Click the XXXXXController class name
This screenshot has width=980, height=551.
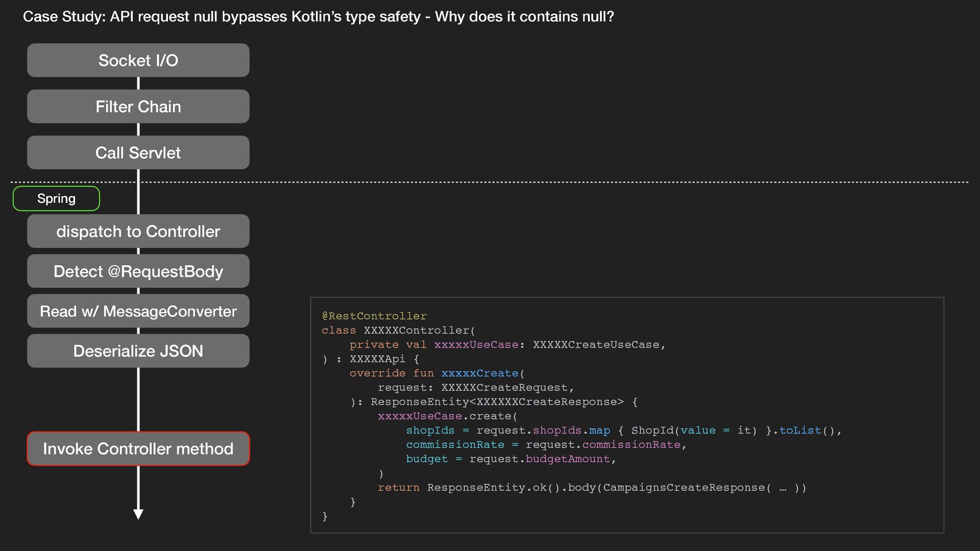416,330
